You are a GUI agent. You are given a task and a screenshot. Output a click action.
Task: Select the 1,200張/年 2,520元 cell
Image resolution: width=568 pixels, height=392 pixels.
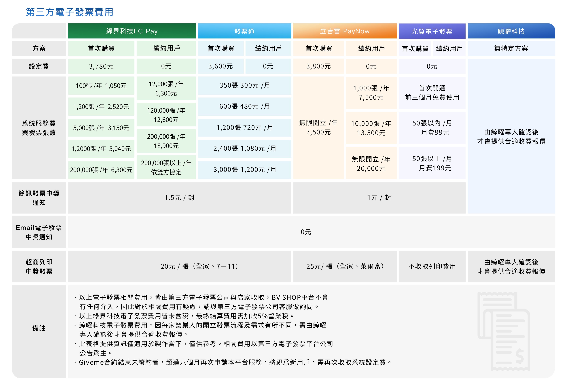pyautogui.click(x=101, y=107)
